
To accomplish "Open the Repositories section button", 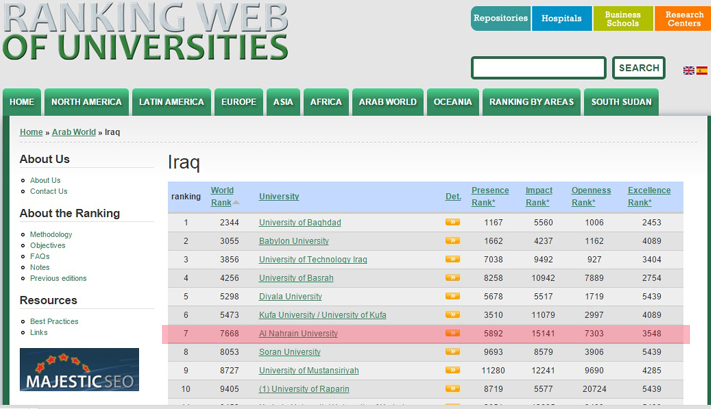I will pos(501,19).
